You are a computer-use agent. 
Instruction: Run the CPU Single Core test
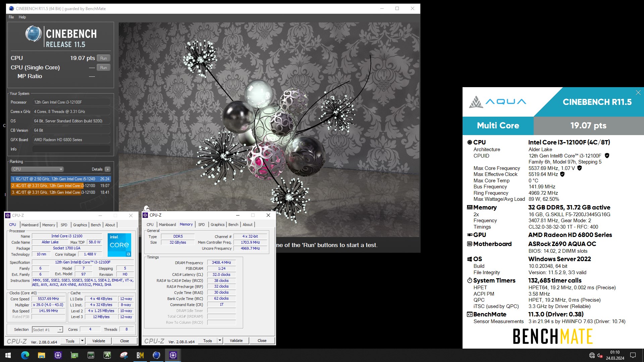tap(103, 68)
